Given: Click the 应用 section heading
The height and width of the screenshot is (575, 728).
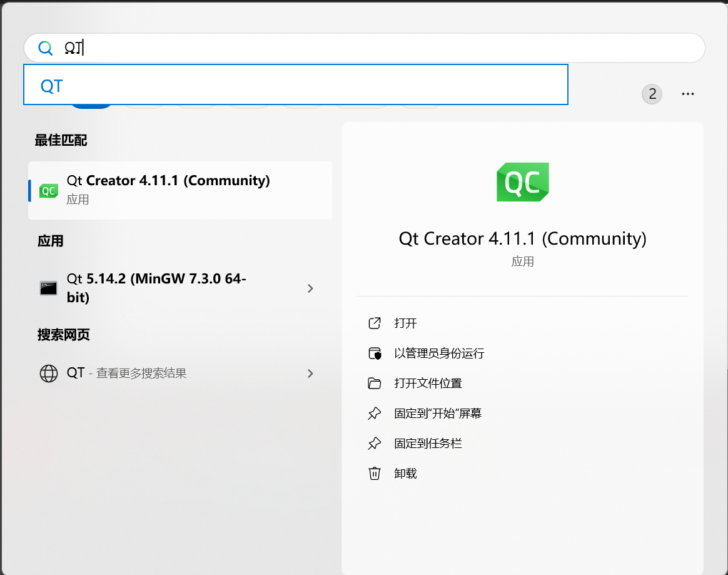Looking at the screenshot, I should click(51, 241).
